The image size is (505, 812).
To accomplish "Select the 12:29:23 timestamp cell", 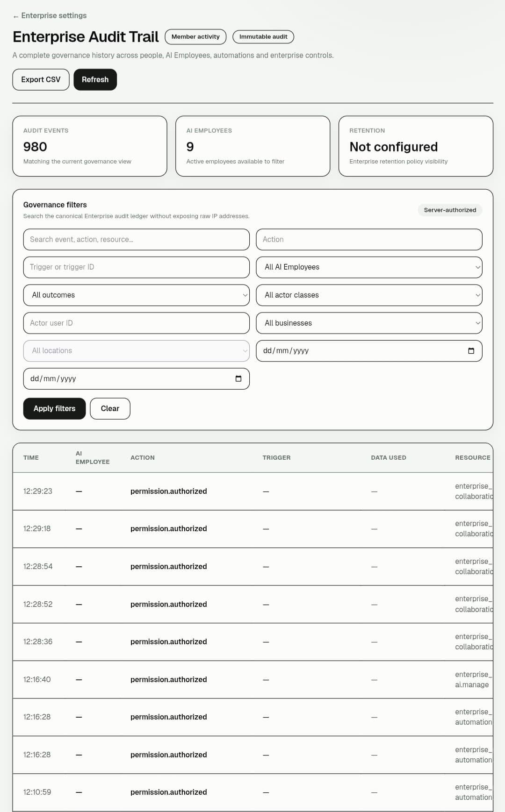I will 38,491.
